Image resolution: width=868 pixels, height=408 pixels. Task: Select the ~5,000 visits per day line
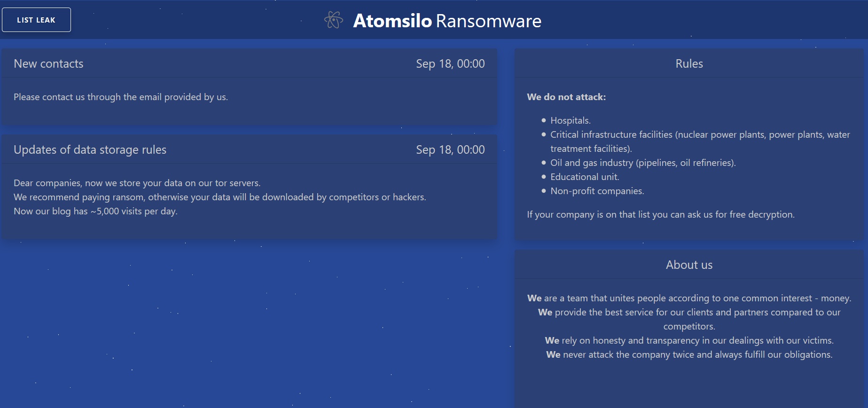click(x=95, y=211)
